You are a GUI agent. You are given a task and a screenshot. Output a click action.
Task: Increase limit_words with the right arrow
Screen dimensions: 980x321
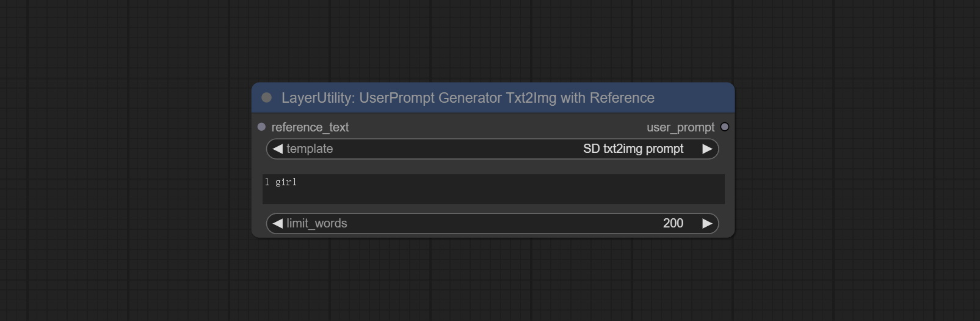[707, 224]
